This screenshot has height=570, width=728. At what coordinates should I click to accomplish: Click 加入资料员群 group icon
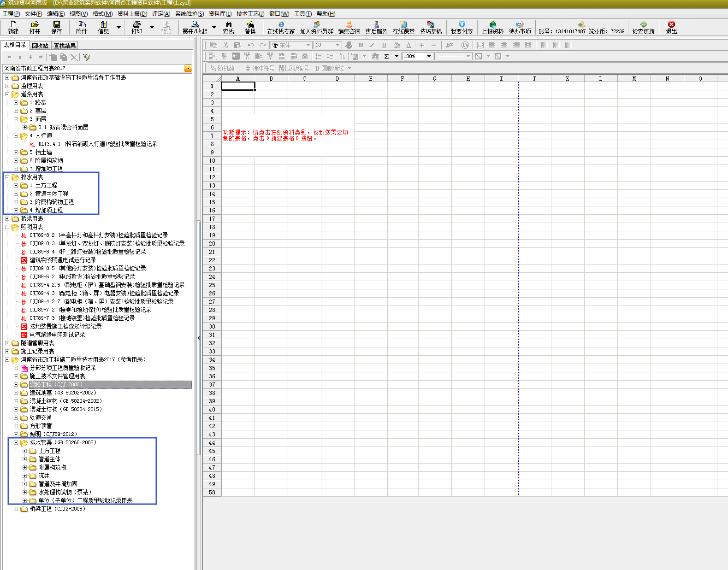pos(316,27)
